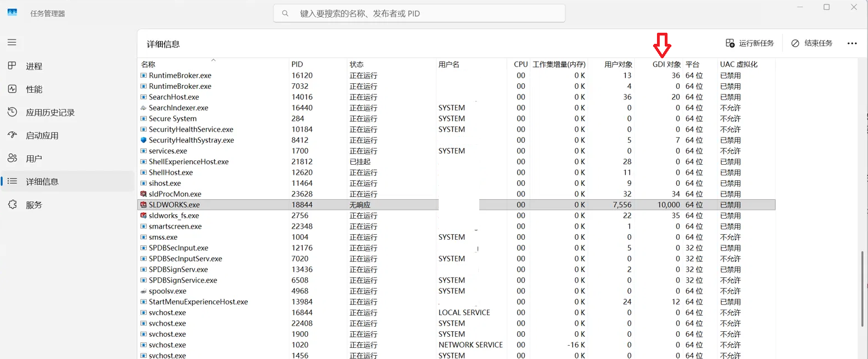
Task: Focus the search box for name or PID
Action: [419, 13]
